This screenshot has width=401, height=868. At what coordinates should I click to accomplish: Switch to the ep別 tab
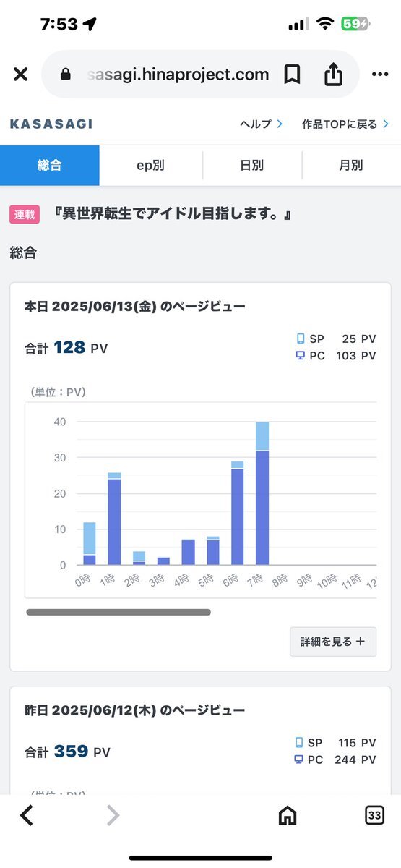[151, 166]
